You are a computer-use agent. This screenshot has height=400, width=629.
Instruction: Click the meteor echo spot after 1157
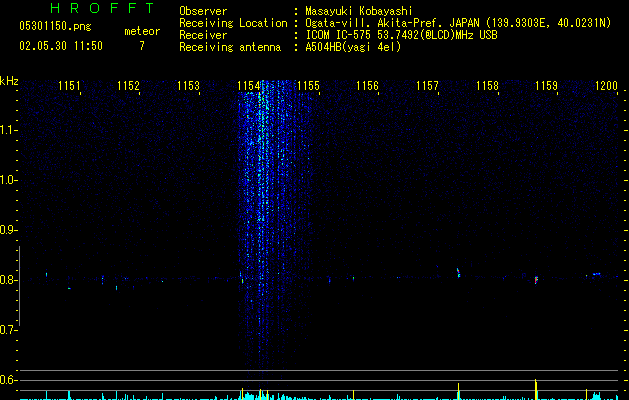pyautogui.click(x=458, y=272)
